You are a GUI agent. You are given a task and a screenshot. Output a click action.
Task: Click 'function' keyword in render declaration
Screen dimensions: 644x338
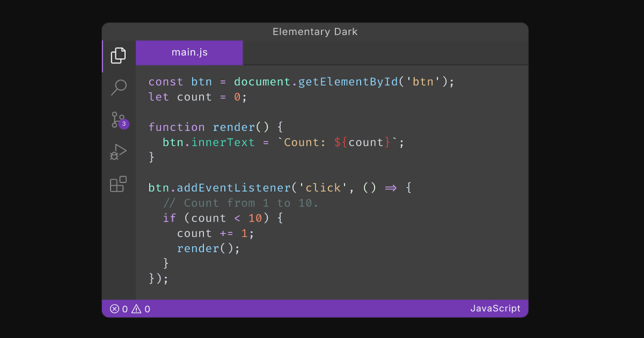(x=177, y=127)
